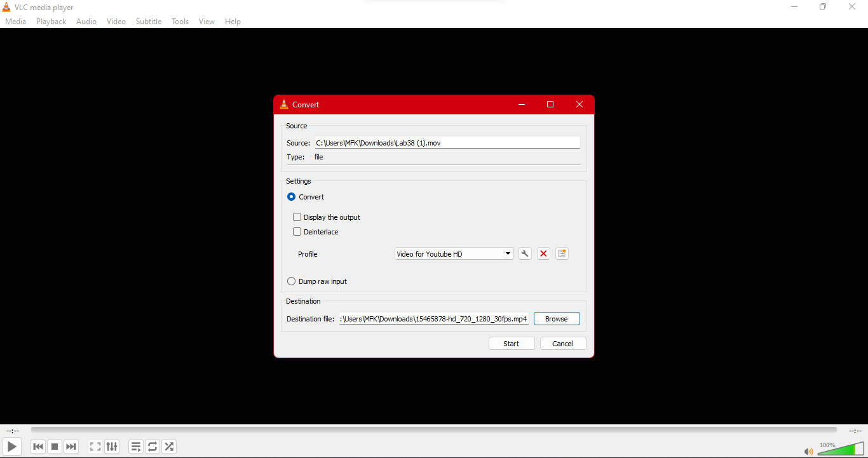Open the Audio menu

[86, 22]
